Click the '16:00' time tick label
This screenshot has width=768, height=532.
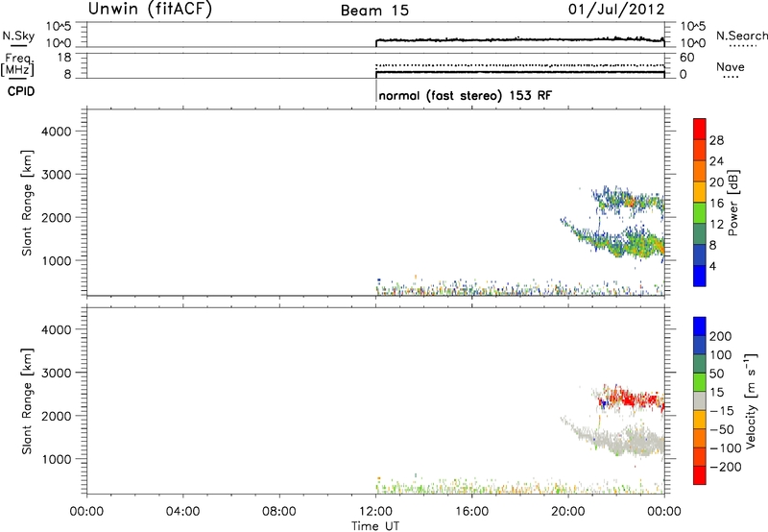pos(471,512)
